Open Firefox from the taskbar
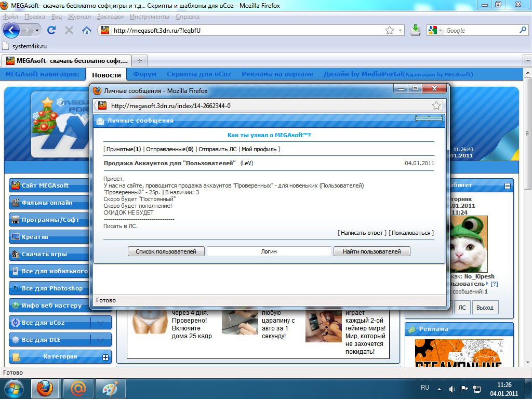Image resolution: width=532 pixels, height=399 pixels. tap(45, 389)
